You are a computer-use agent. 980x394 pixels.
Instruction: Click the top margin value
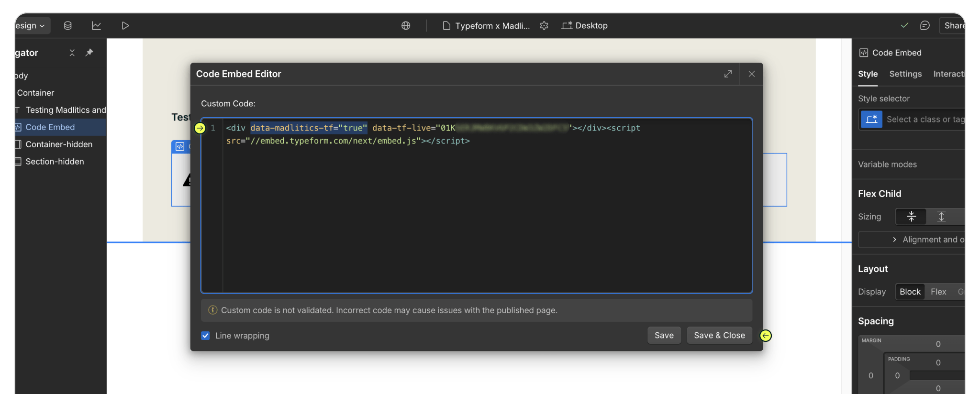[938, 344]
